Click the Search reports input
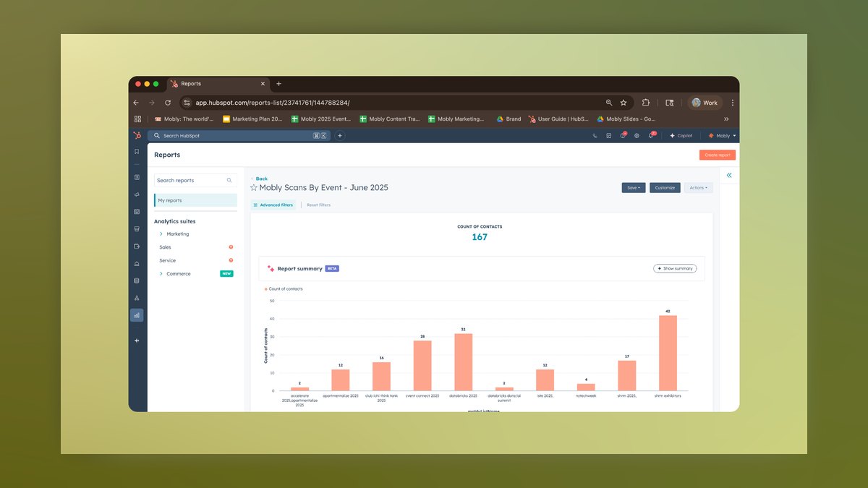The width and height of the screenshot is (868, 488). [x=195, y=180]
